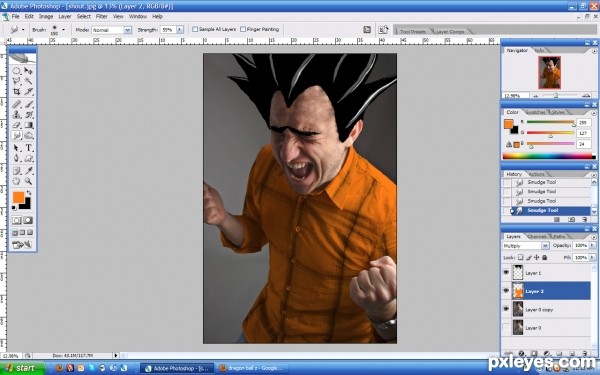Screen dimensions: 600x375
Task: Click the Windows start button
Action: pyautogui.click(x=22, y=368)
